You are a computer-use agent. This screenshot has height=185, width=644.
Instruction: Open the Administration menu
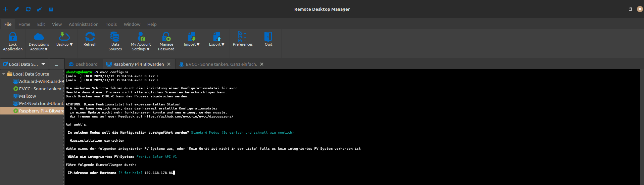click(x=84, y=24)
